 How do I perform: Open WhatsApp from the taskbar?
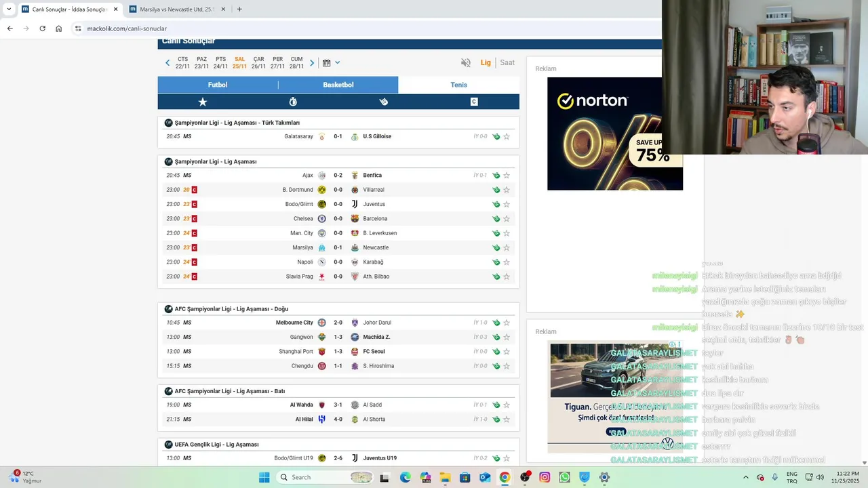click(564, 477)
